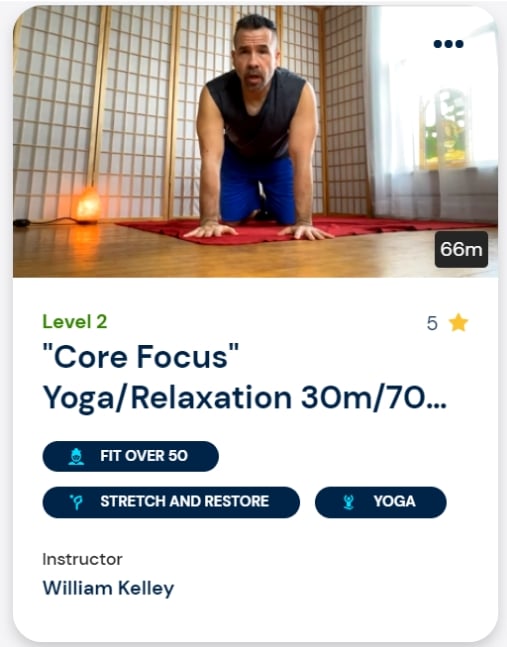Click the salt lamp in the thumbnail

(88, 205)
